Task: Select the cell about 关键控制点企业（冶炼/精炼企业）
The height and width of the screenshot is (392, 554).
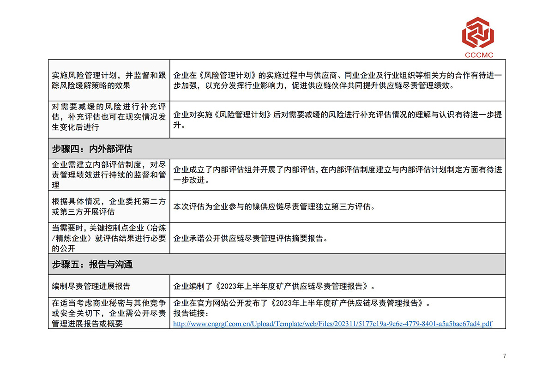Action: click(x=109, y=238)
